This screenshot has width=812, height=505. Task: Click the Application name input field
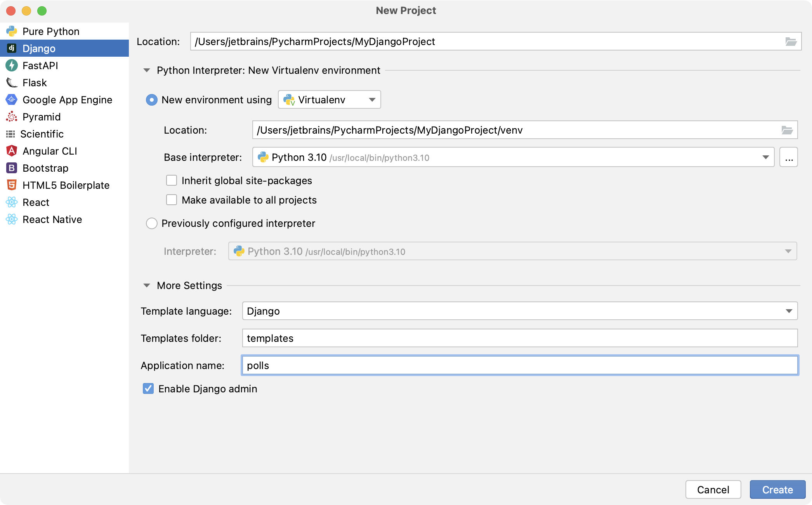(x=519, y=366)
